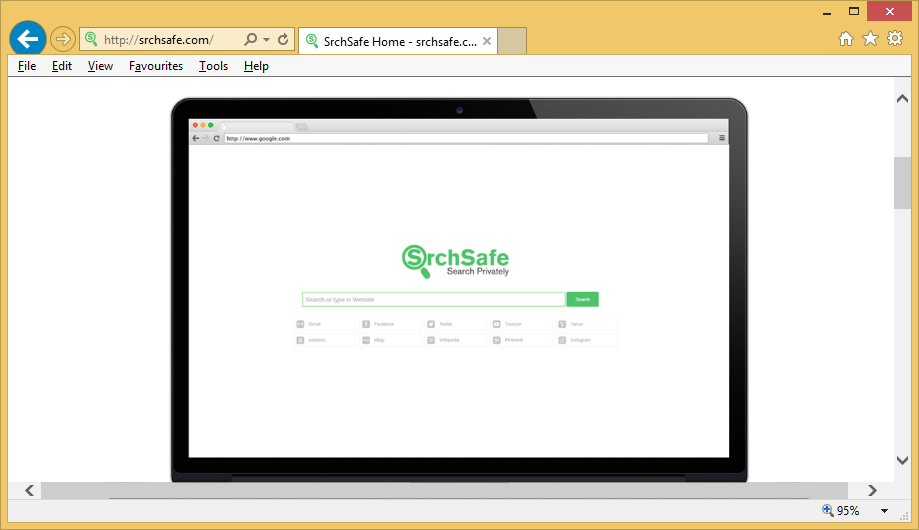919x530 pixels.
Task: Click the Twitter shortcut tile
Action: 455,324
